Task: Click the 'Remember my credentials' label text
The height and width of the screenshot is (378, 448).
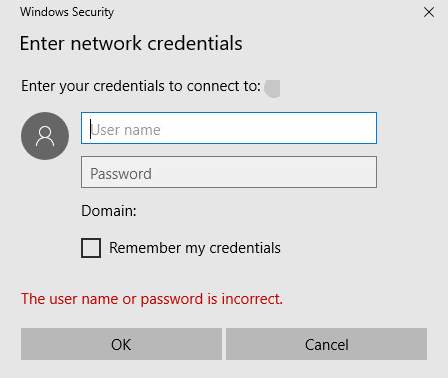Action: tap(195, 248)
